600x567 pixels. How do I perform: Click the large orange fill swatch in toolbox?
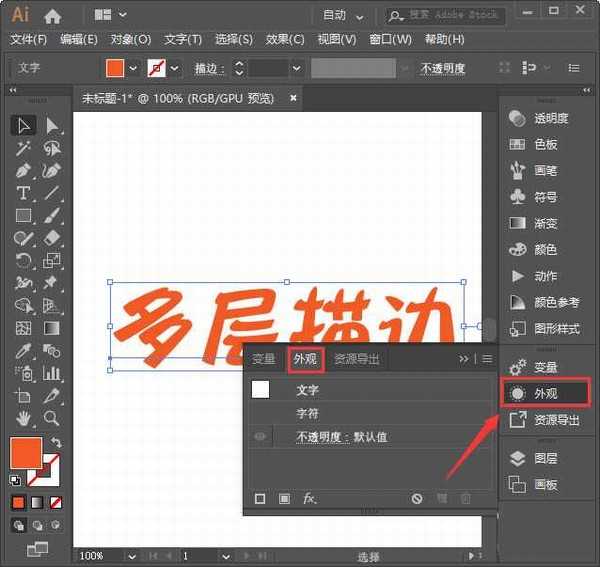click(26, 453)
